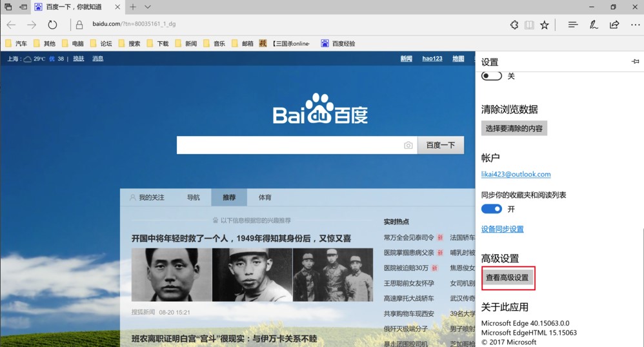Click 选择要清除的内容 button
644x347 pixels.
(x=514, y=128)
